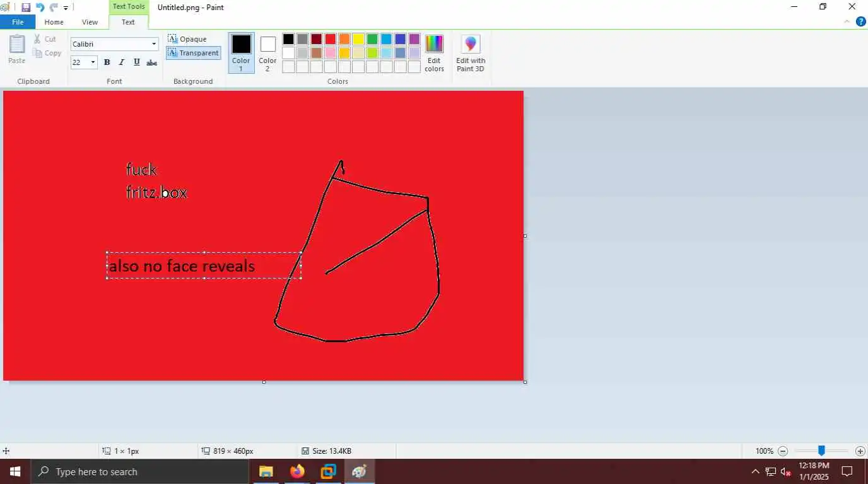Pick the dark red color swatch
Image resolution: width=868 pixels, height=484 pixels.
tap(317, 39)
